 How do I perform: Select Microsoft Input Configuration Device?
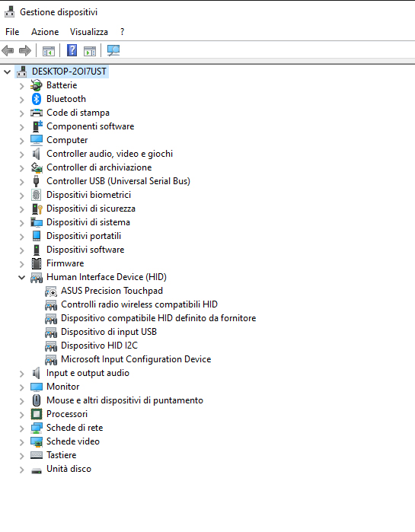click(x=136, y=359)
